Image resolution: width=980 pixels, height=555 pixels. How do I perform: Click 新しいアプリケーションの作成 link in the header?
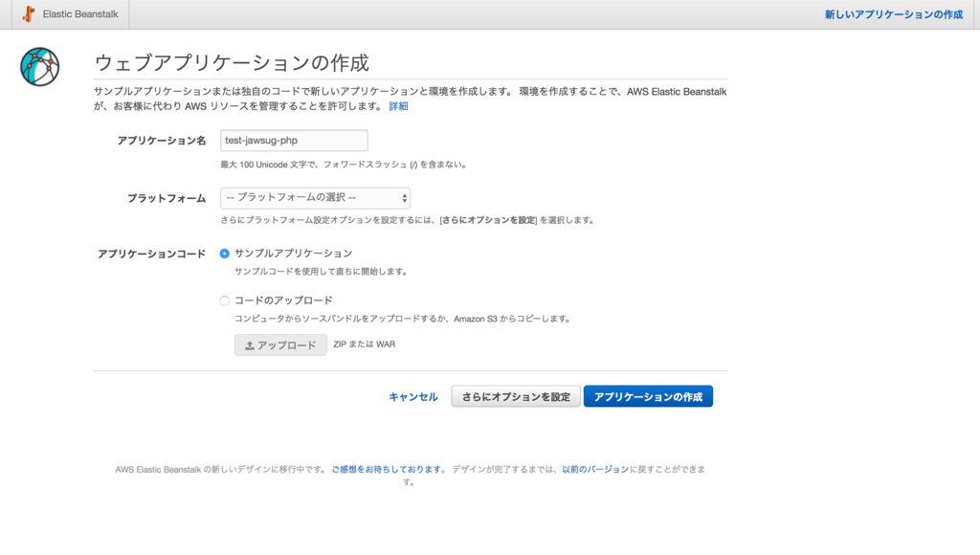[x=893, y=14]
